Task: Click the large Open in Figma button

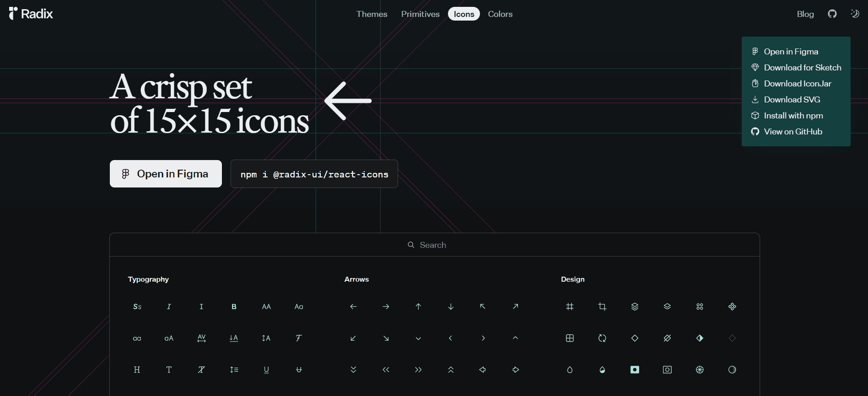Action: pos(166,174)
